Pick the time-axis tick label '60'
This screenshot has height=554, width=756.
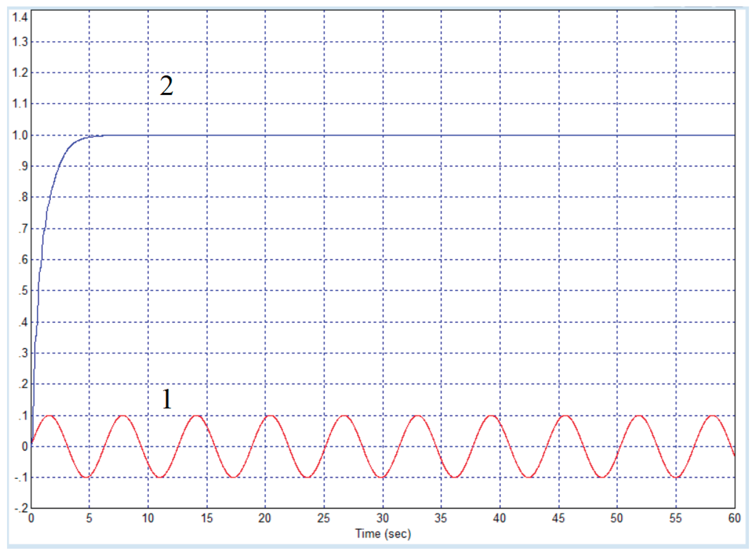(734, 518)
